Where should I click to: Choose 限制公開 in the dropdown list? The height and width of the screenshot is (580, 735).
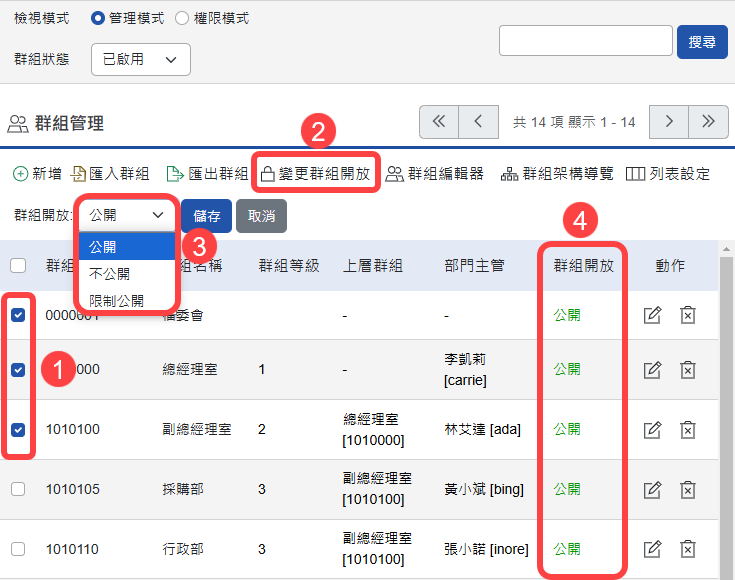tap(116, 300)
